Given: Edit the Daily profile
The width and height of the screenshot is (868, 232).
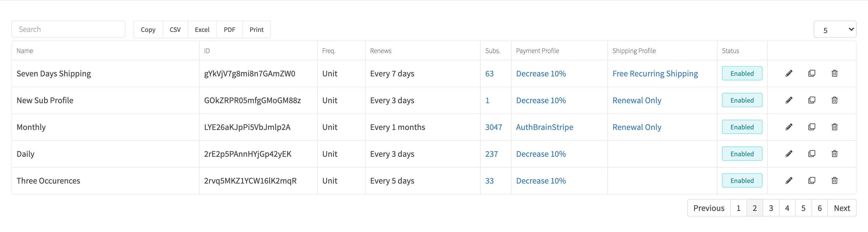Looking at the screenshot, I should pos(789,154).
